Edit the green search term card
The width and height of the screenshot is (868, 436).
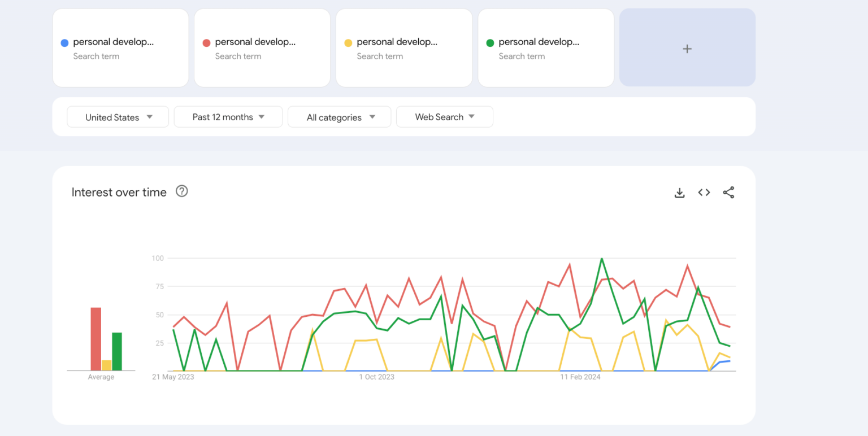click(x=546, y=48)
